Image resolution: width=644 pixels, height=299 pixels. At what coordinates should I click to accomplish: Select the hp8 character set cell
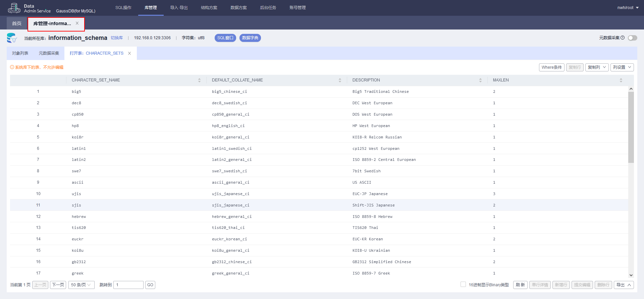pos(75,126)
